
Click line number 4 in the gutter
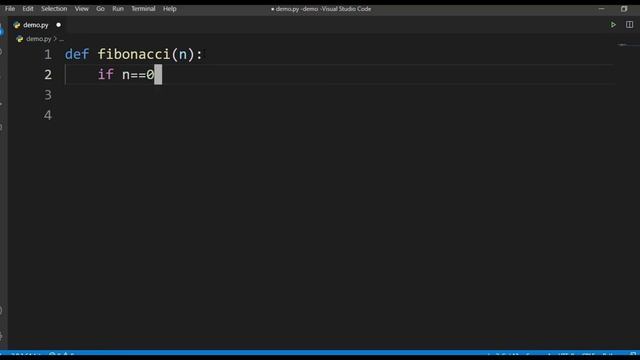point(48,115)
